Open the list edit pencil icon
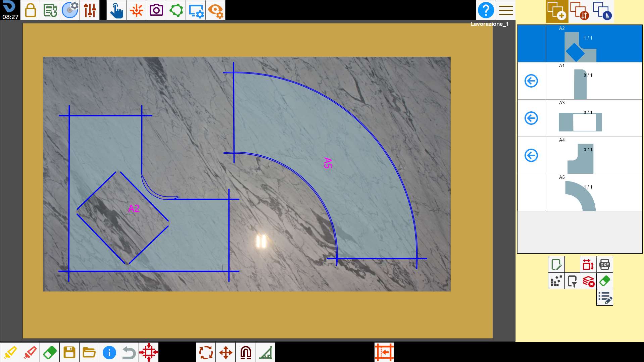 click(x=604, y=298)
